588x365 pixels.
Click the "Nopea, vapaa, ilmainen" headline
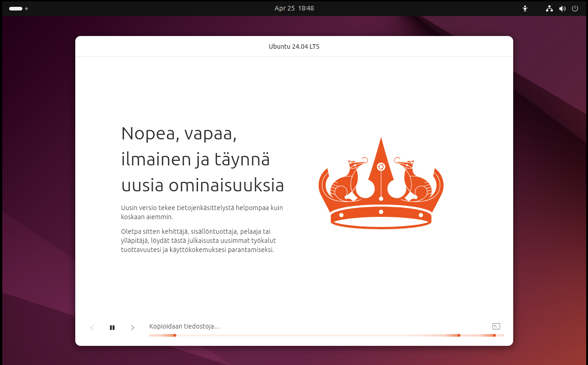pos(202,159)
